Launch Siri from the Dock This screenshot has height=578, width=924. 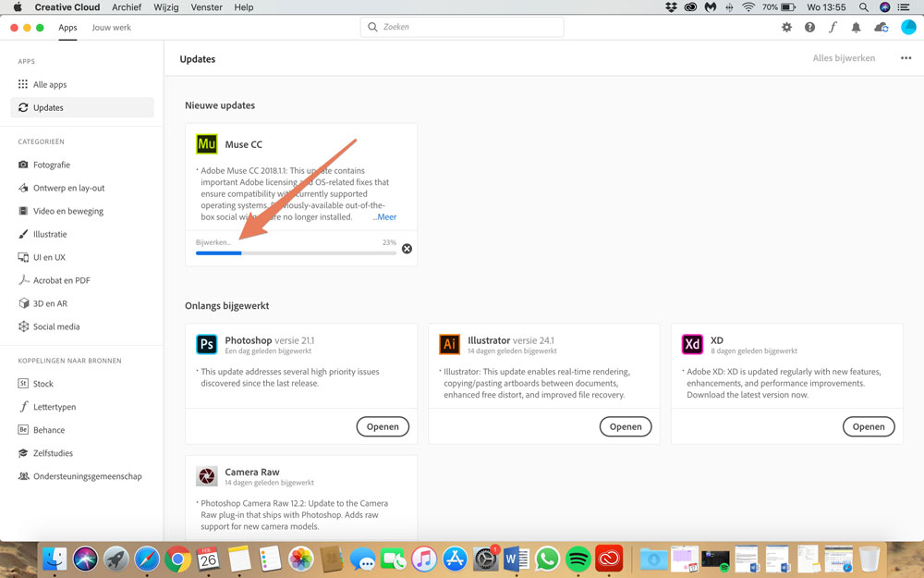tap(85, 558)
